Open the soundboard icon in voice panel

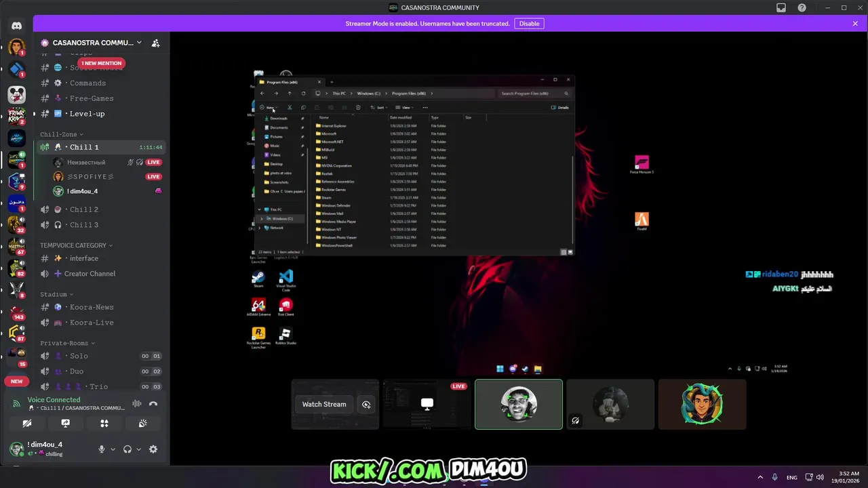pyautogui.click(x=142, y=423)
